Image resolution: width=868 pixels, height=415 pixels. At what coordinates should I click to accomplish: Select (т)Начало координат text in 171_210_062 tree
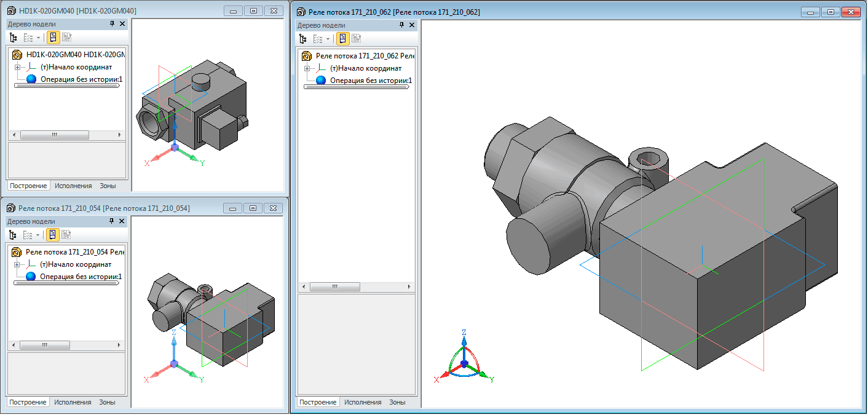click(x=365, y=68)
